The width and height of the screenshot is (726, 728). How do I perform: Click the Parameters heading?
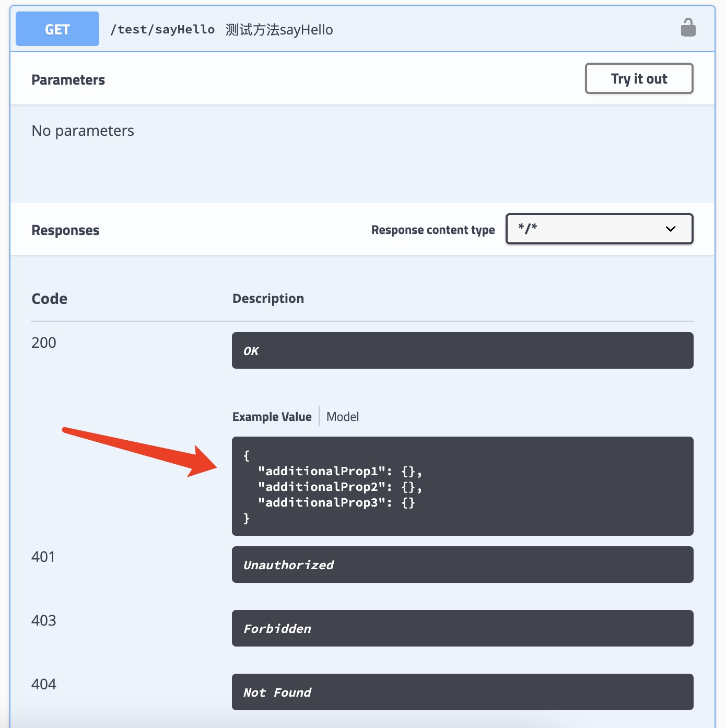(x=68, y=80)
